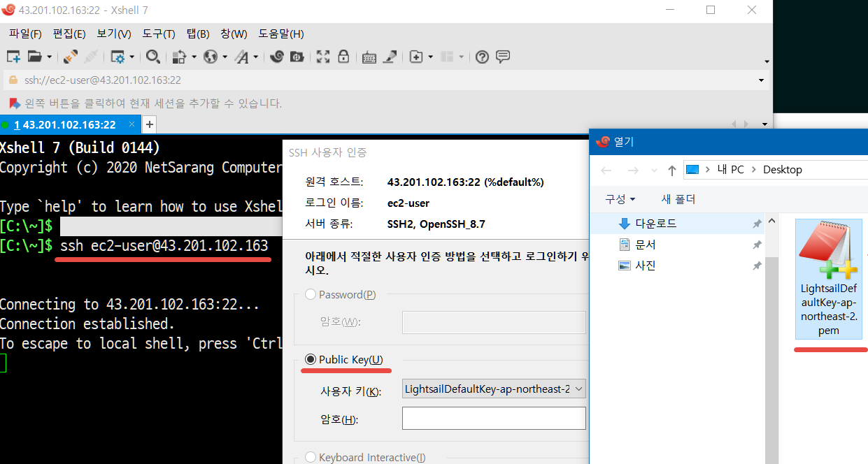Click the Lock screen padlock icon
Viewport: 868px width, 464px height.
coord(343,57)
